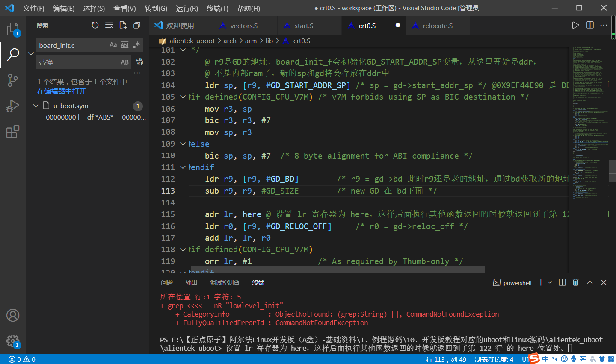Open the Search view in activity bar
This screenshot has width=616, height=364.
13,54
